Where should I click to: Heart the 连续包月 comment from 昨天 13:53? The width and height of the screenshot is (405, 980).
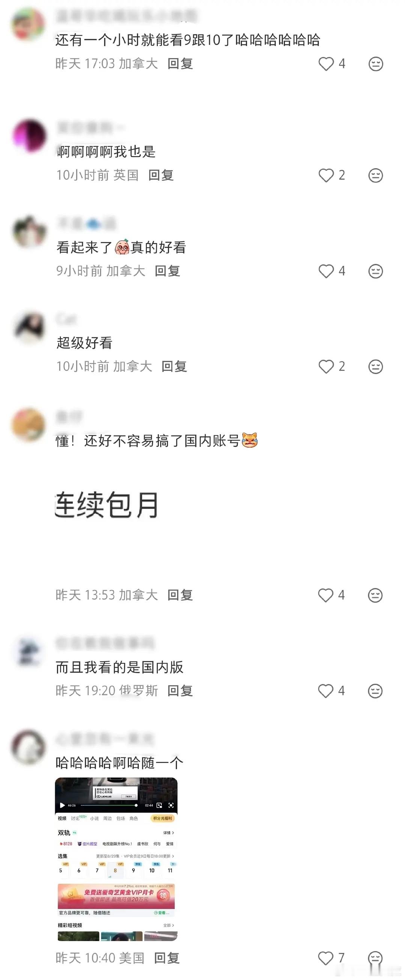tap(326, 595)
